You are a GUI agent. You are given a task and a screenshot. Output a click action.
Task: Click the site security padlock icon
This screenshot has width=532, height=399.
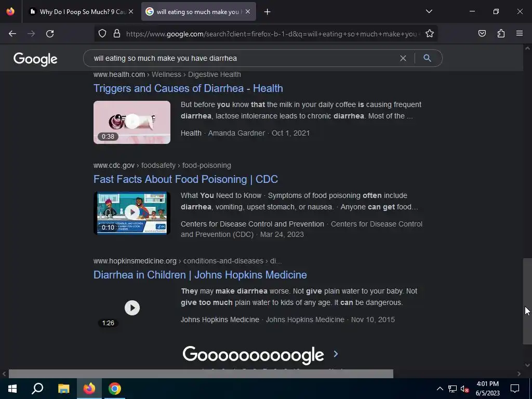(117, 34)
